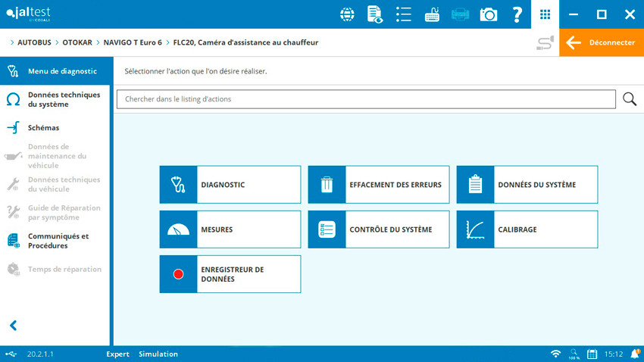Open Guide de Réparation par symptôme
The width and height of the screenshot is (644, 362).
[55, 213]
